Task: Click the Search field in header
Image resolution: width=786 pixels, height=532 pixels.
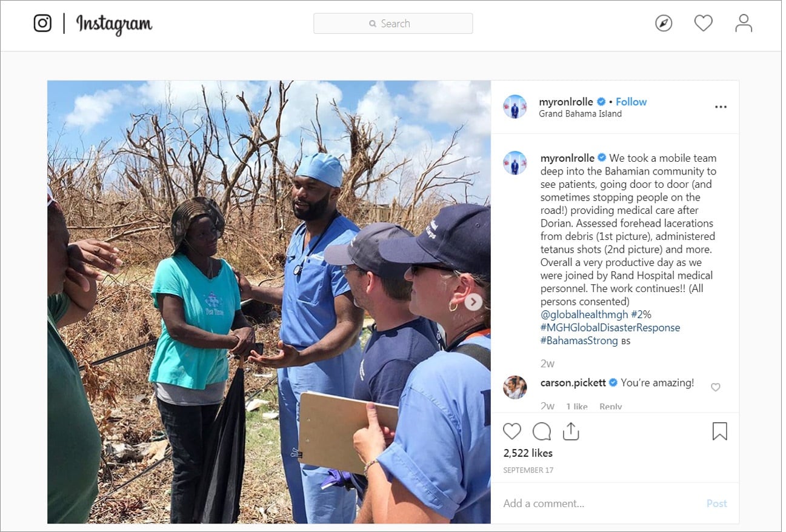Action: pyautogui.click(x=393, y=24)
